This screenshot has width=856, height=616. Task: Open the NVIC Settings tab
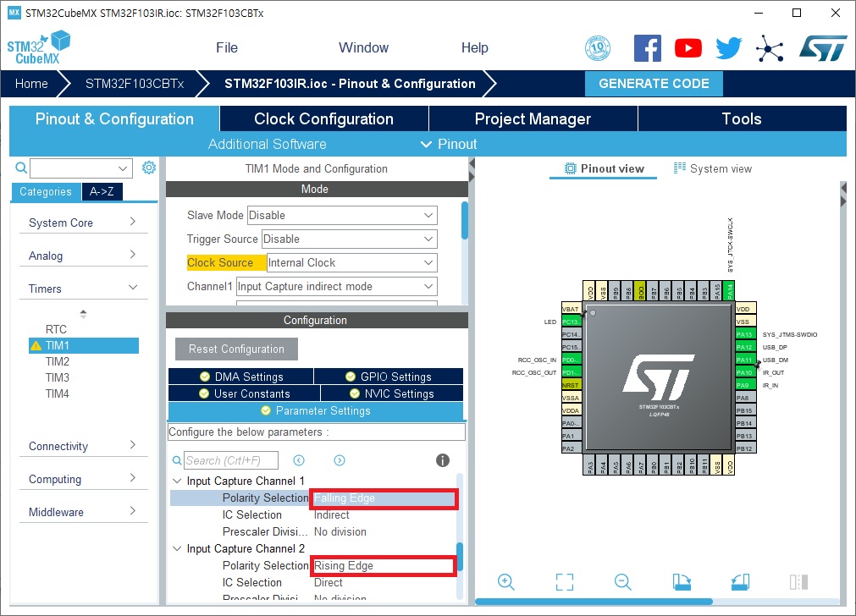coord(392,393)
